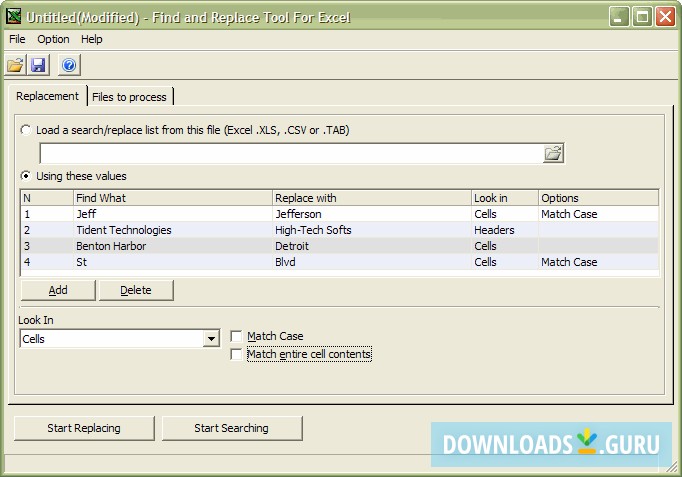This screenshot has width=682, height=477.
Task: Click the Add button
Action: (x=58, y=290)
